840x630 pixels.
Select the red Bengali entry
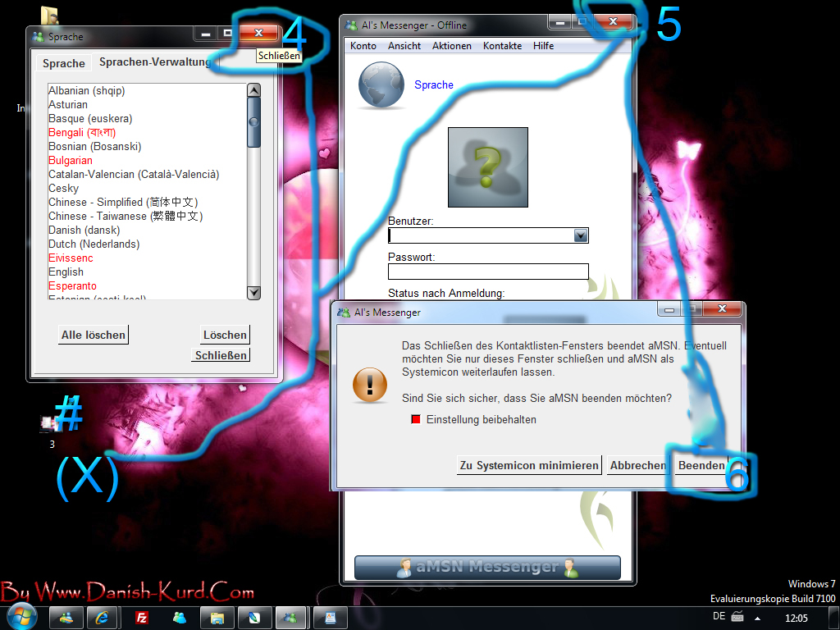(x=82, y=132)
